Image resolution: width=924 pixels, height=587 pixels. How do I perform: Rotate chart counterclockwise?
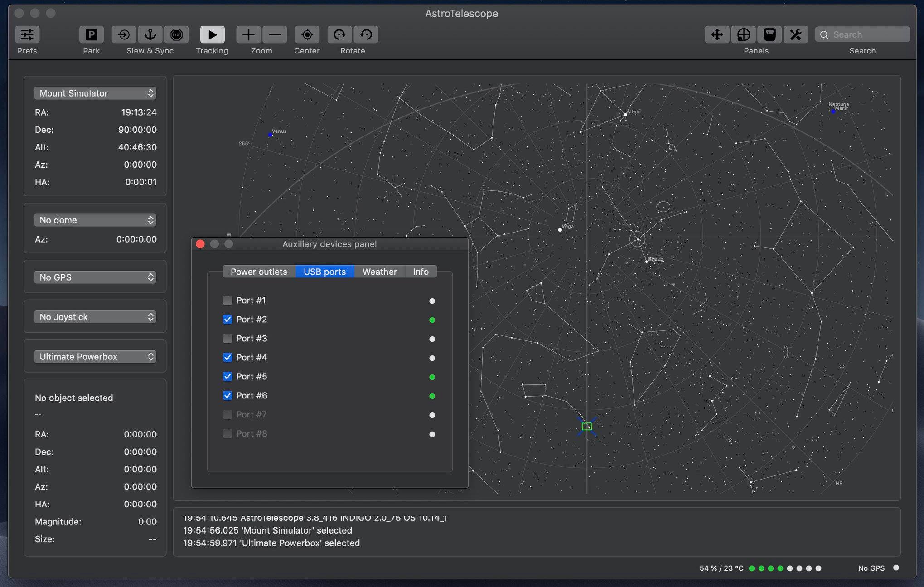(366, 34)
